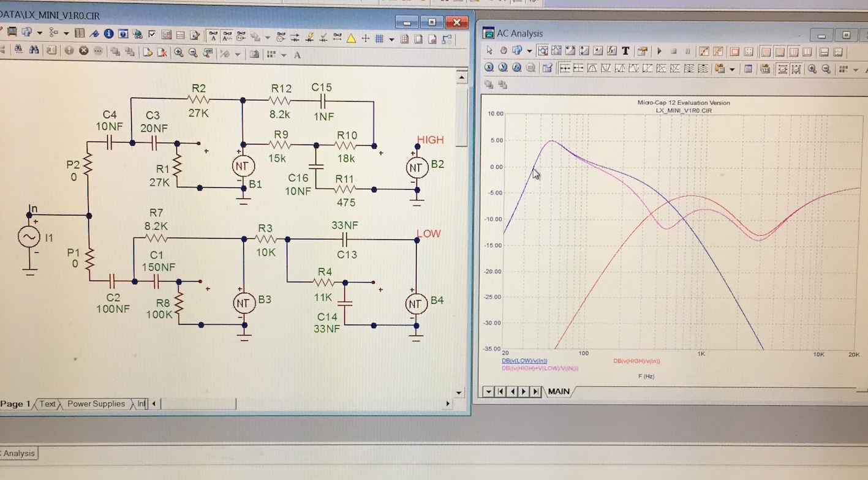Switch to the Page 1 schematic tab
This screenshot has height=480, width=868.
[15, 404]
